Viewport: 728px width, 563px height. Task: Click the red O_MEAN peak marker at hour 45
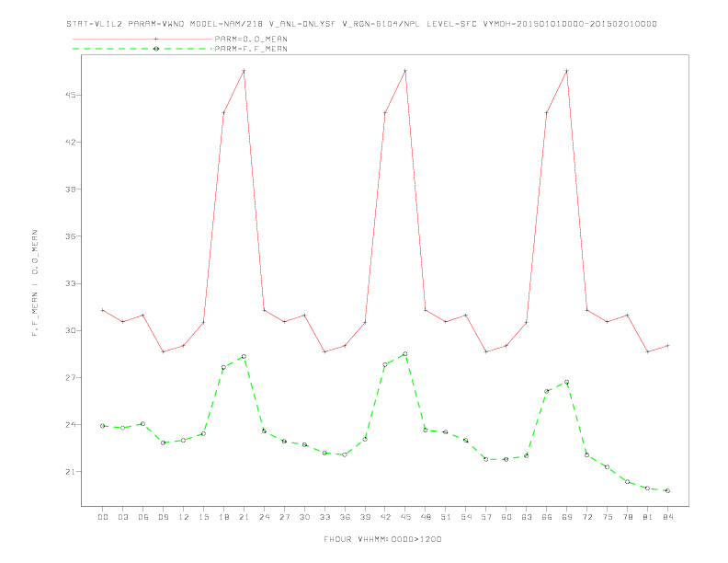[405, 71]
